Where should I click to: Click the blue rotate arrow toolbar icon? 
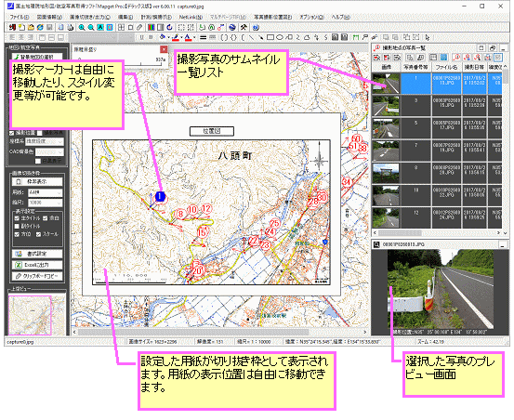coord(169,28)
